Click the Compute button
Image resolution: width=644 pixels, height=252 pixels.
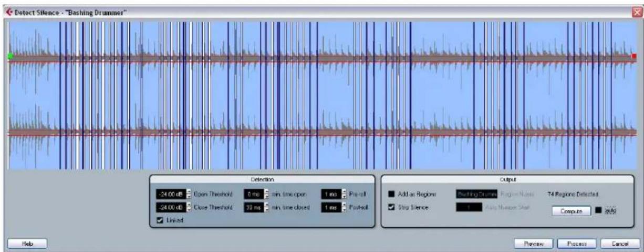click(x=571, y=210)
